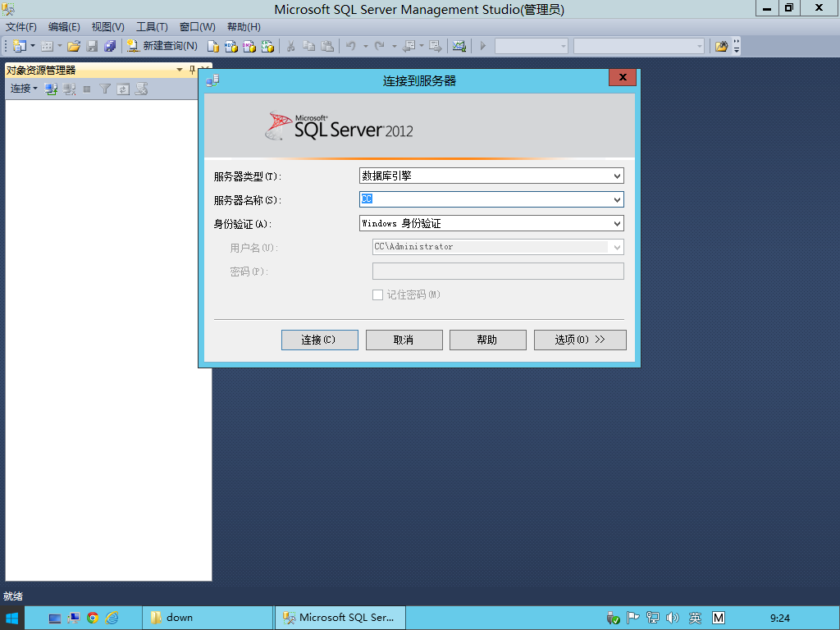
Task: Expand the 用户名 dropdown arrow
Action: tap(617, 247)
